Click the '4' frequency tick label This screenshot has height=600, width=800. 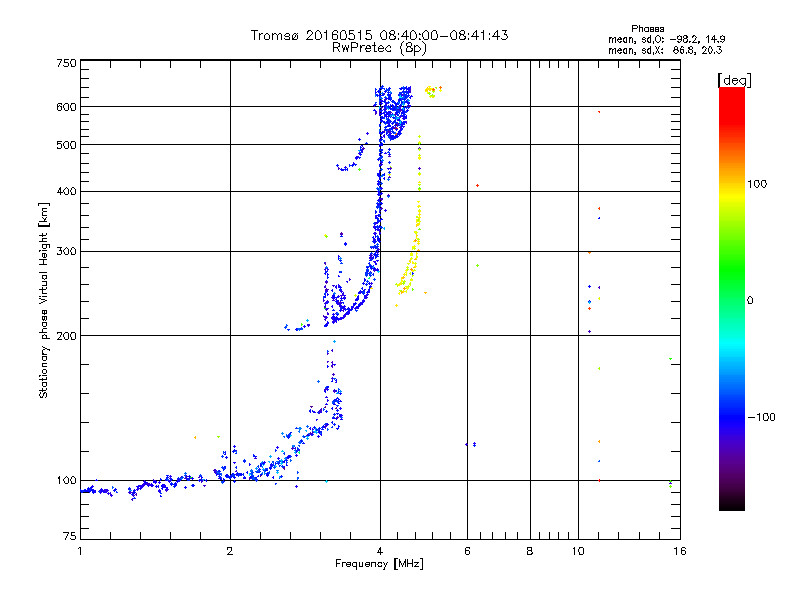[380, 551]
